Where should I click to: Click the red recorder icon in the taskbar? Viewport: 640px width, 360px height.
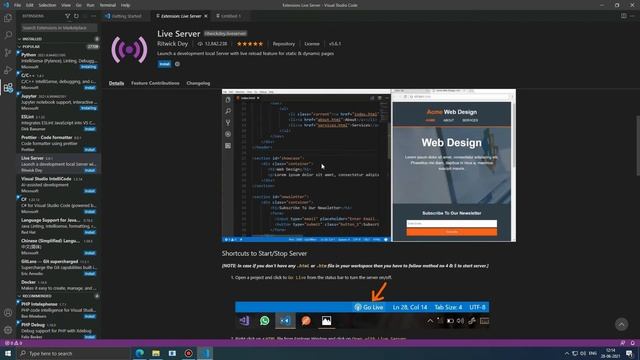[189, 353]
